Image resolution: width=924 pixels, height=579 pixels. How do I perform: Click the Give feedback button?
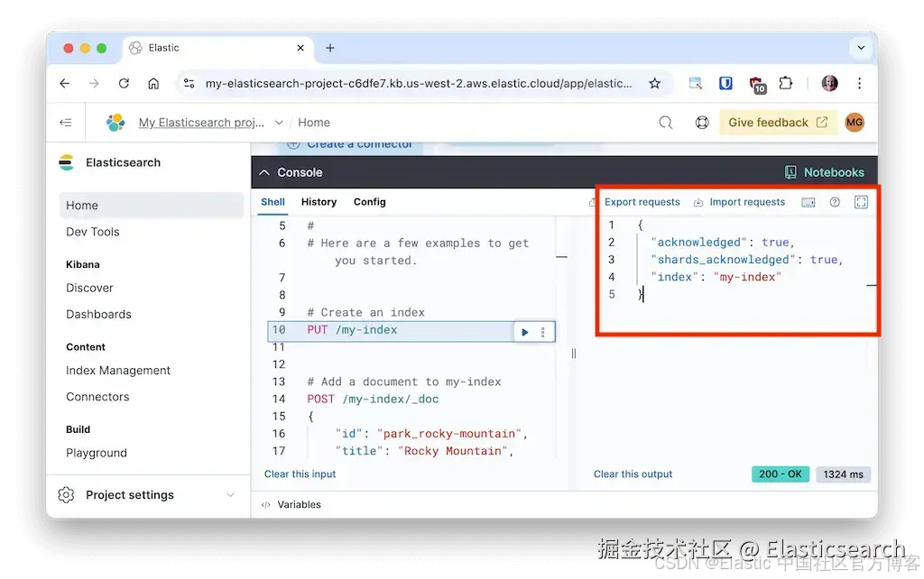(x=778, y=123)
